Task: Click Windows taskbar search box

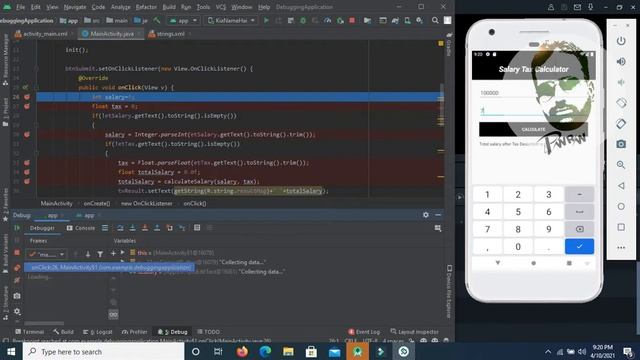Action: pyautogui.click(x=104, y=351)
